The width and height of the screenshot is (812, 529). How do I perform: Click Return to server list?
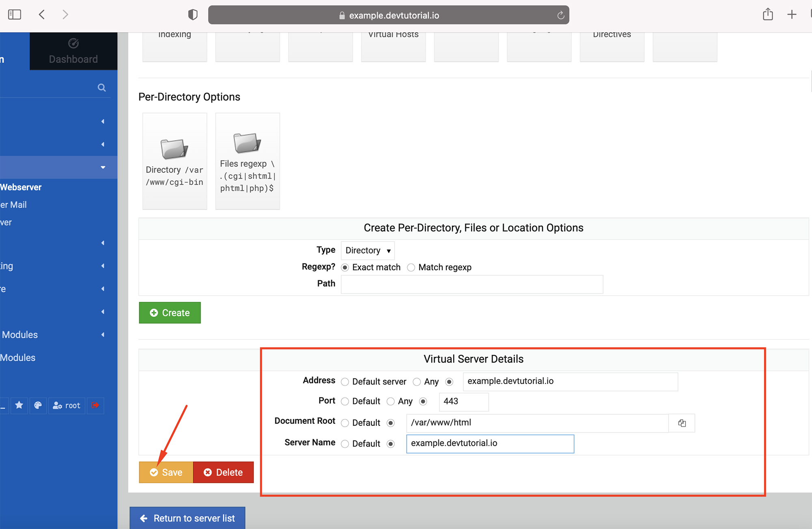coord(187,518)
